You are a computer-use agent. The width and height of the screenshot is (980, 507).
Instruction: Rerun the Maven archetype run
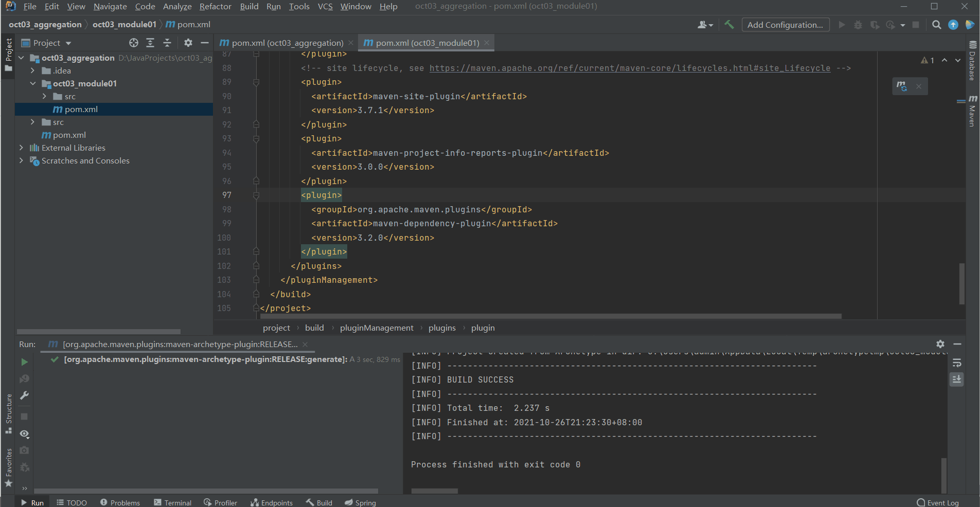click(24, 362)
